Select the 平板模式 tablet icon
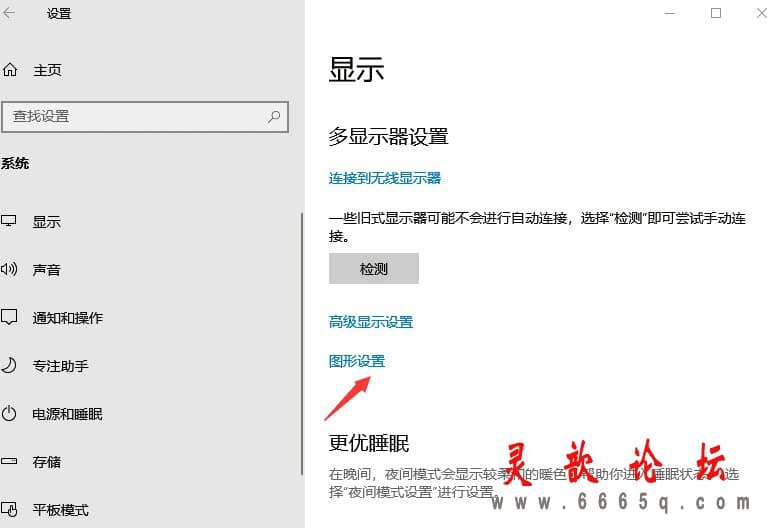Viewport: 775px width, 528px height. (9, 509)
